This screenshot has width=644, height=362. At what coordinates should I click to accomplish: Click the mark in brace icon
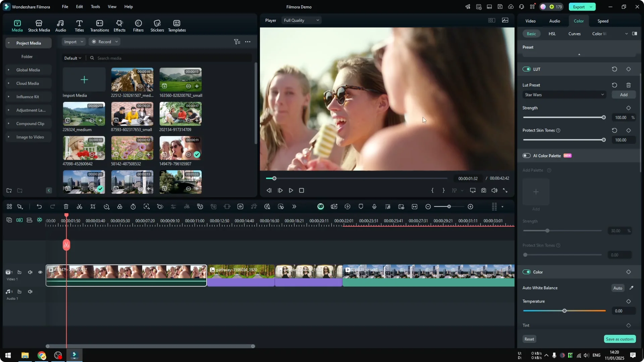click(x=432, y=190)
